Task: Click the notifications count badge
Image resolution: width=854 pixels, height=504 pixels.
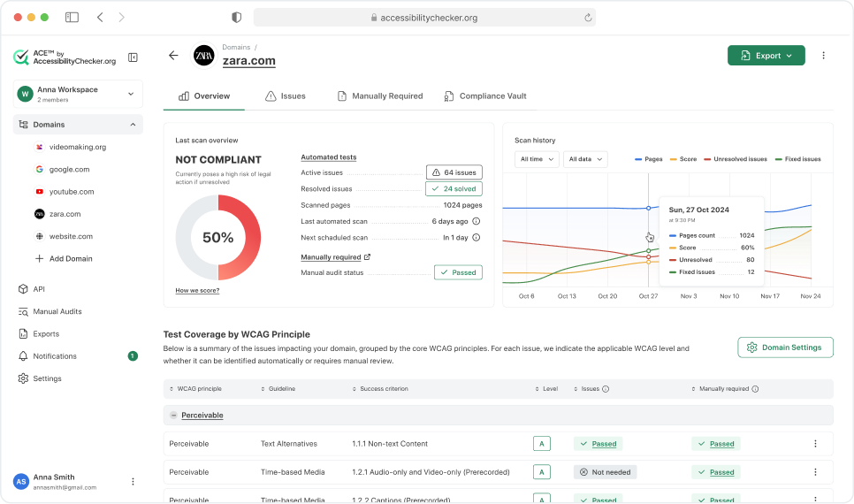Action: click(x=133, y=355)
